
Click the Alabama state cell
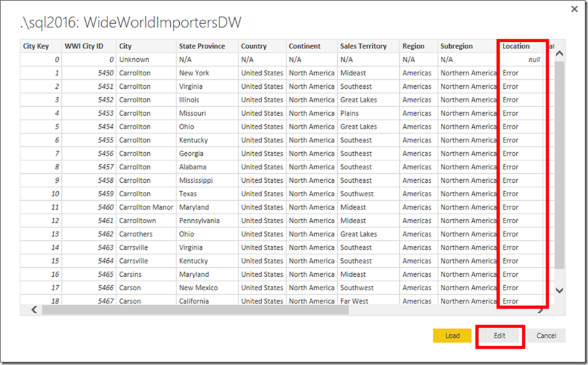(207, 167)
